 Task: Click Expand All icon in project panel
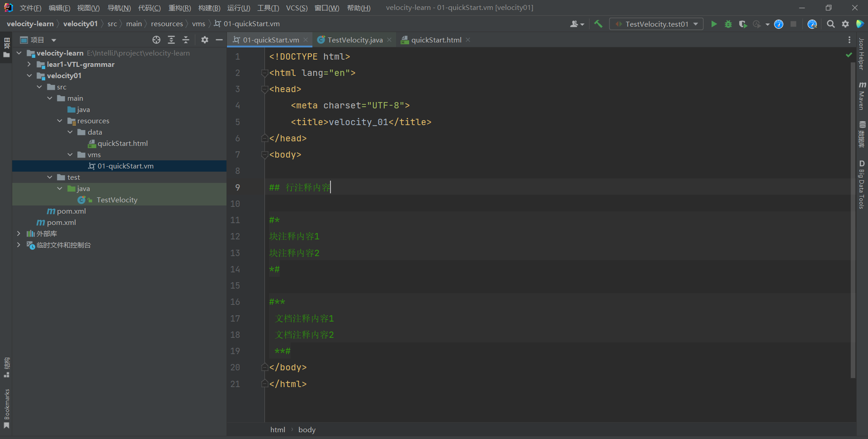171,40
